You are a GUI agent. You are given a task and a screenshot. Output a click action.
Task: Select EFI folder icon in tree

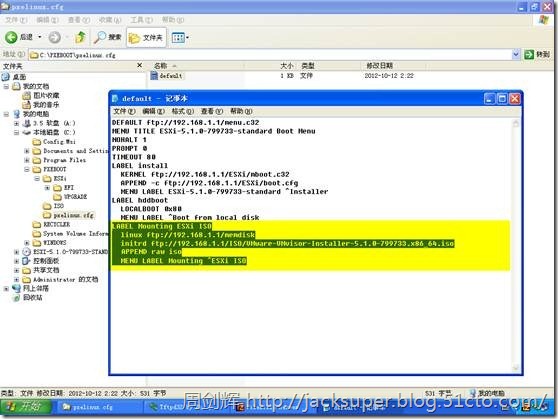(57, 188)
